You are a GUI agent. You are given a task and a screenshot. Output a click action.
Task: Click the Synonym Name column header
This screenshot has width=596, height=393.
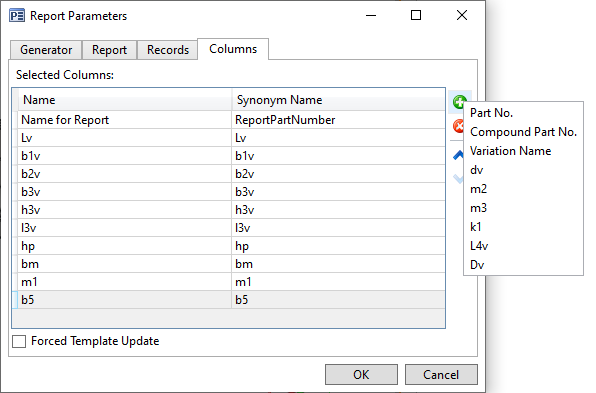click(338, 100)
